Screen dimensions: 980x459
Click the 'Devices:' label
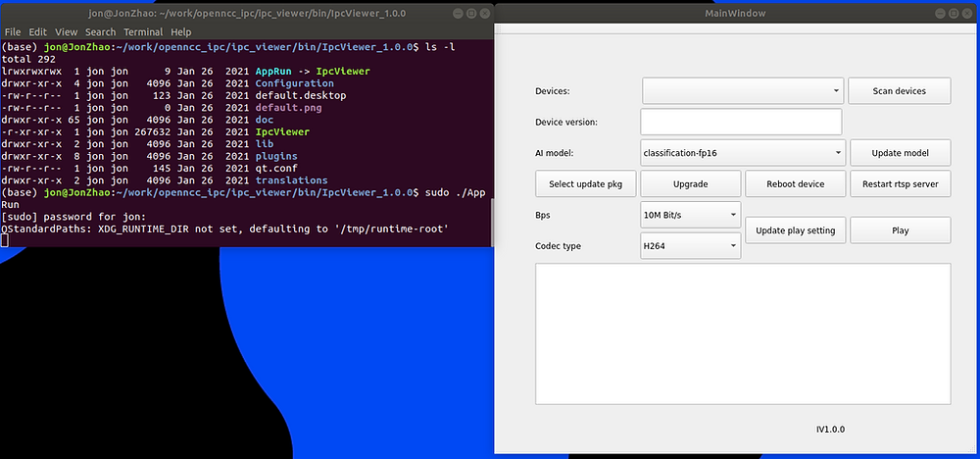click(x=553, y=90)
